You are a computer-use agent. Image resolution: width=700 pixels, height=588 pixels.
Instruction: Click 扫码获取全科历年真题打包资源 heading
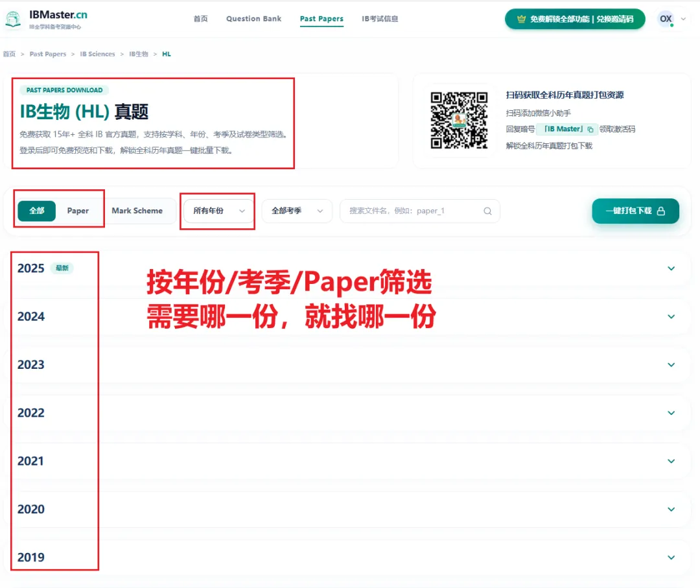tap(565, 95)
